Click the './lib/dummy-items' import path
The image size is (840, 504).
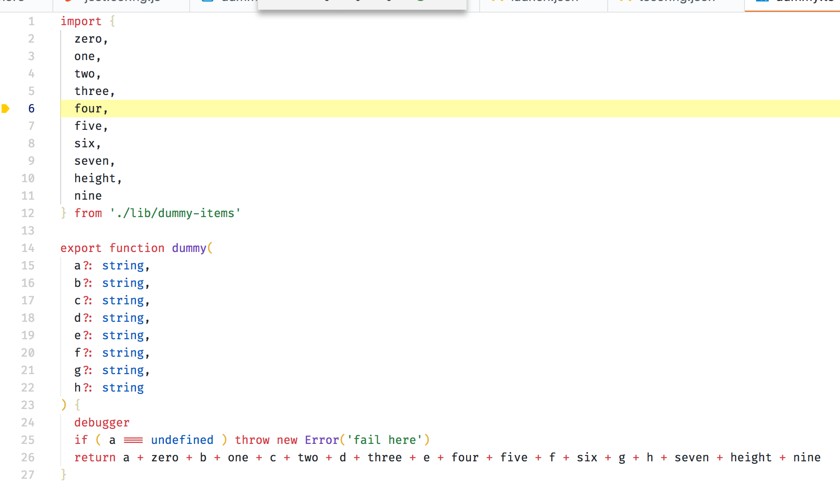(x=175, y=213)
